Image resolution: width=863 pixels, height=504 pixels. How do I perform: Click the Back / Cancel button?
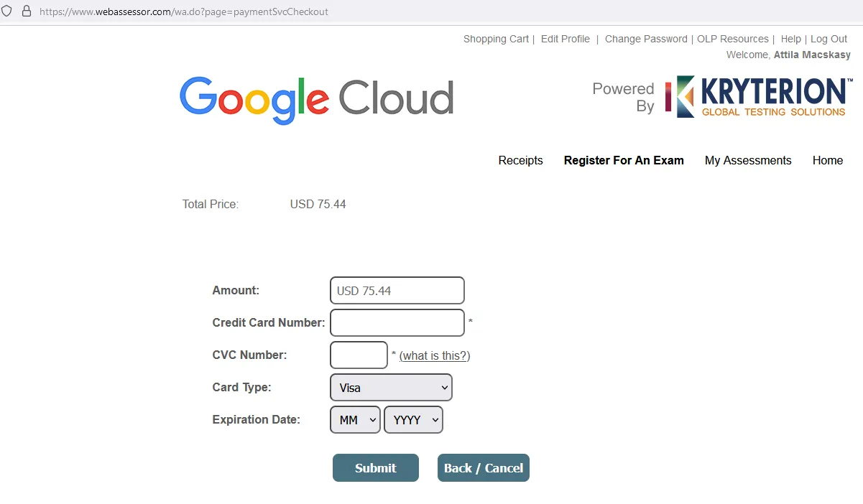click(484, 468)
